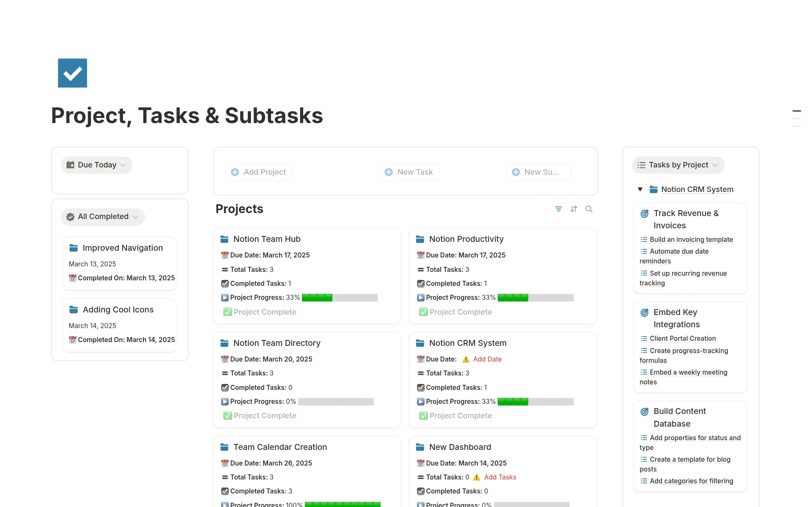Open search icon in Projects header
The image size is (812, 507).
point(589,209)
